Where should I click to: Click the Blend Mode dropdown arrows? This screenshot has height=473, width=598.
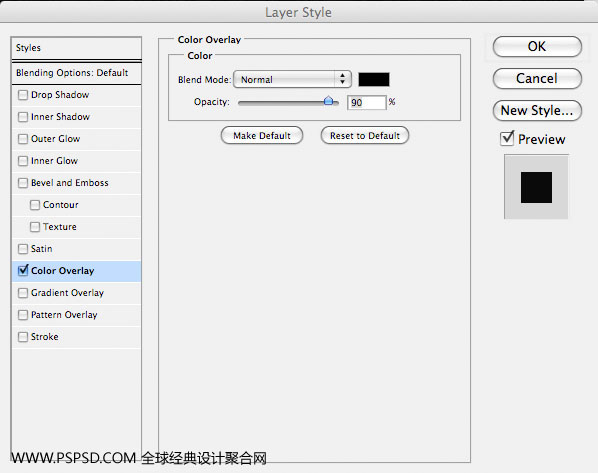coord(342,79)
